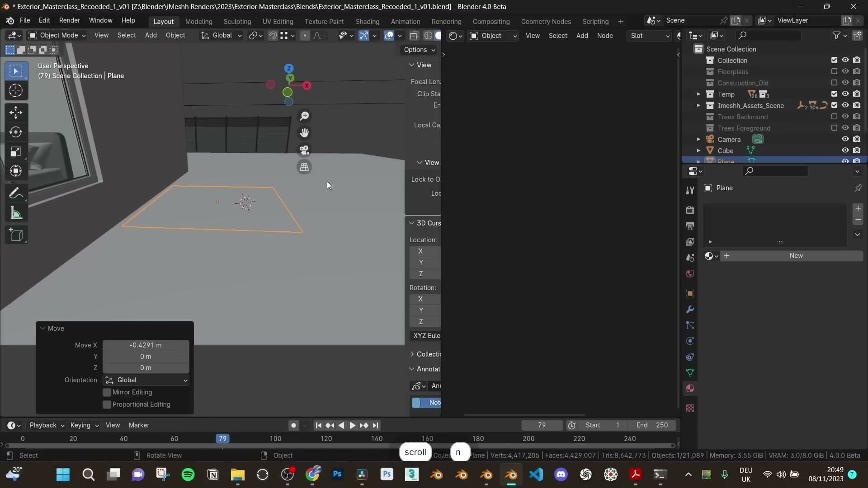Toggle pin icon in Plane properties header
Viewport: 868px width, 488px height.
[x=858, y=188]
